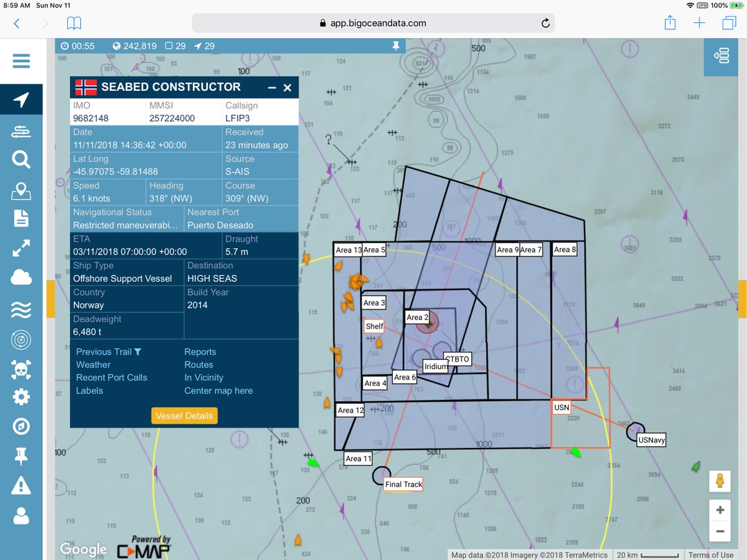Open the filter sliders icon in sidebar
This screenshot has height=560, width=747.
pyautogui.click(x=21, y=131)
